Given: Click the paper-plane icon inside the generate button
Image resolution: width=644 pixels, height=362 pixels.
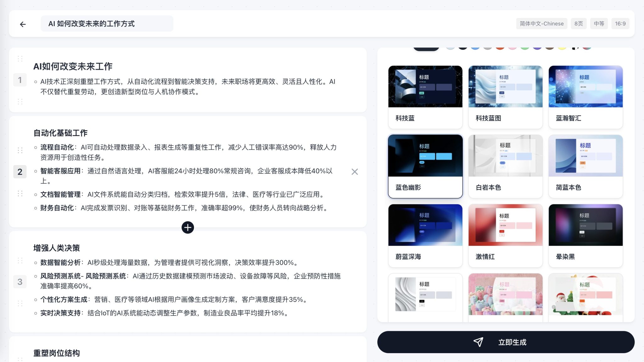Looking at the screenshot, I should [478, 342].
